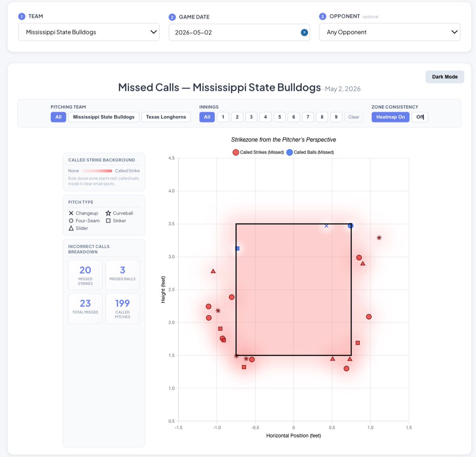Open the 3 Missed Balls card

tap(123, 275)
